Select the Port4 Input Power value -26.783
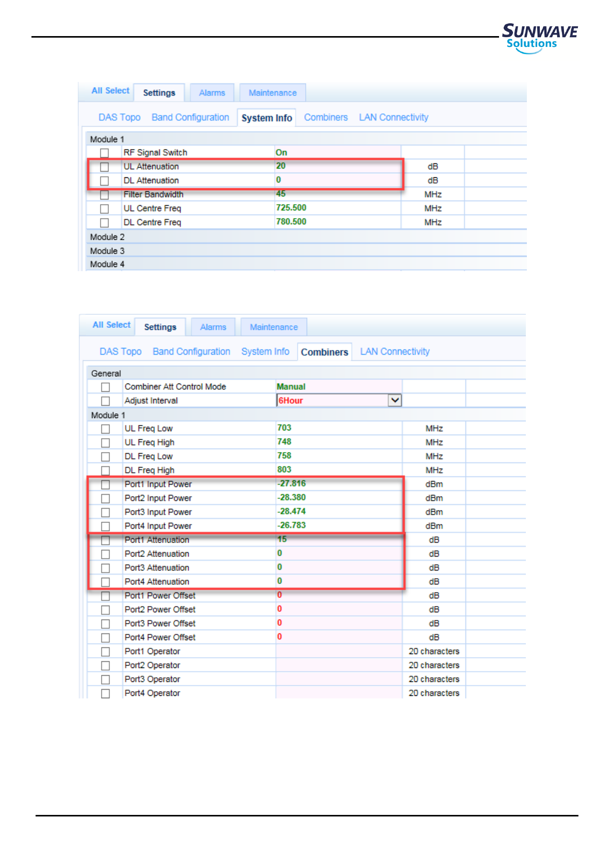614x868 pixels. click(x=291, y=525)
